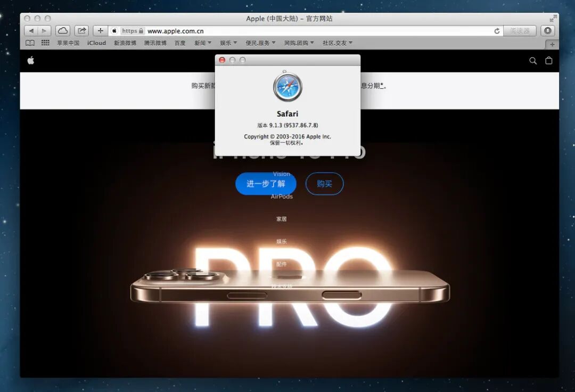Open a new tab with the tab-bar plus

coord(552,44)
